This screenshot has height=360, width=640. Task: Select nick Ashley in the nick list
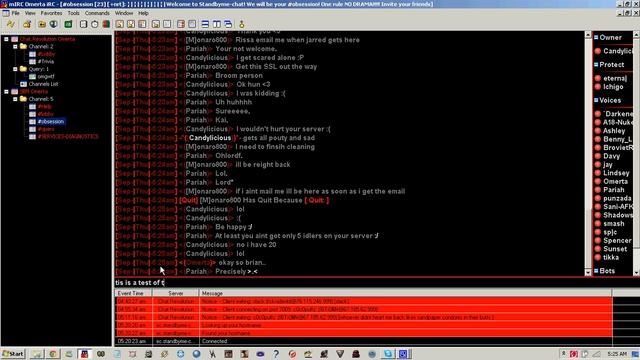coord(614,131)
